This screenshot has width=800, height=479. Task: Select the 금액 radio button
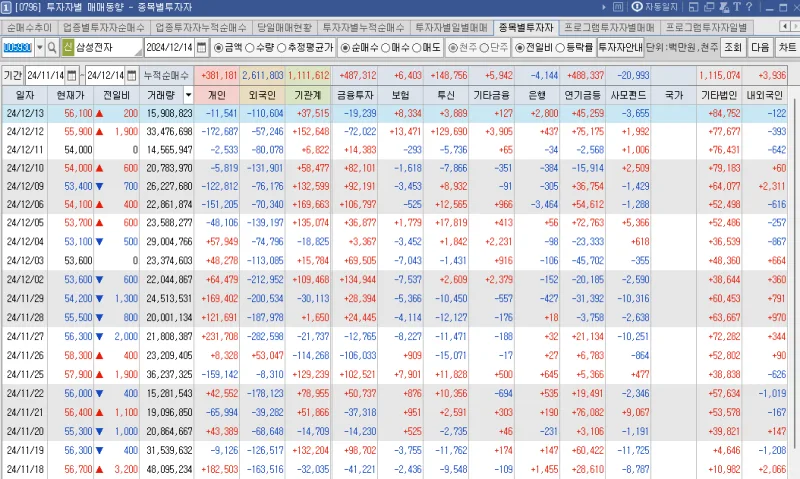(219, 48)
